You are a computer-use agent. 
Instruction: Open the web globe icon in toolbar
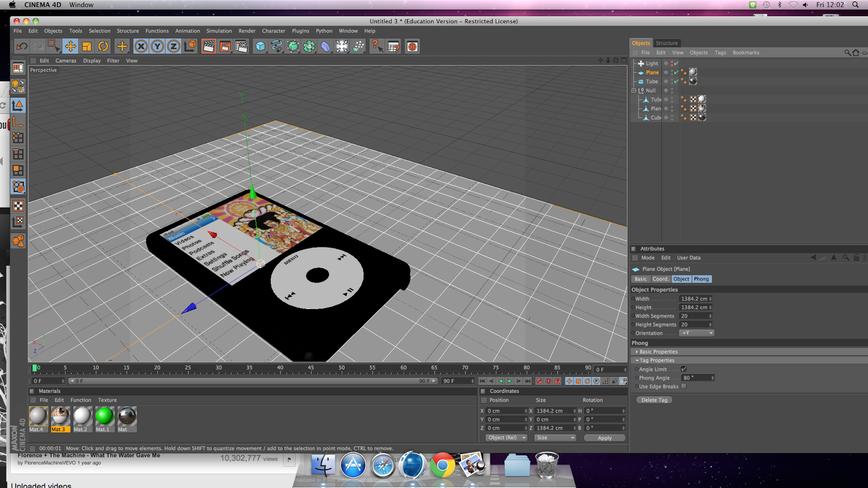[412, 47]
